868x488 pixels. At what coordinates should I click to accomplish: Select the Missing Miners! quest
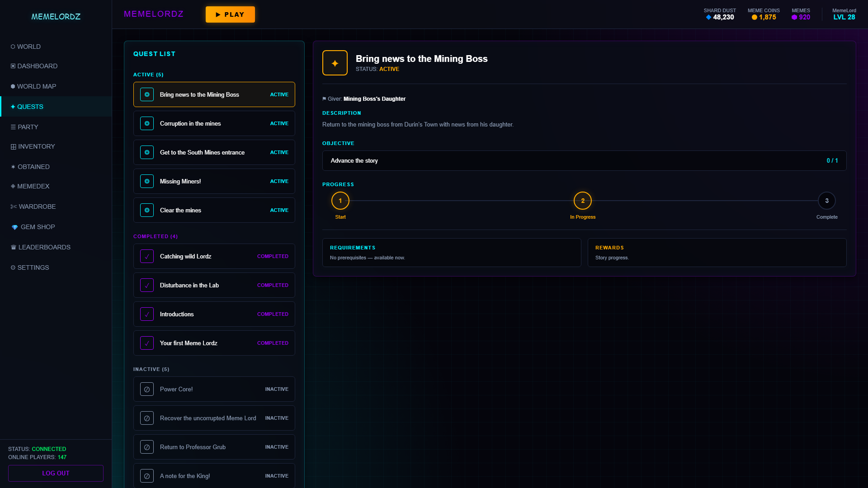214,181
